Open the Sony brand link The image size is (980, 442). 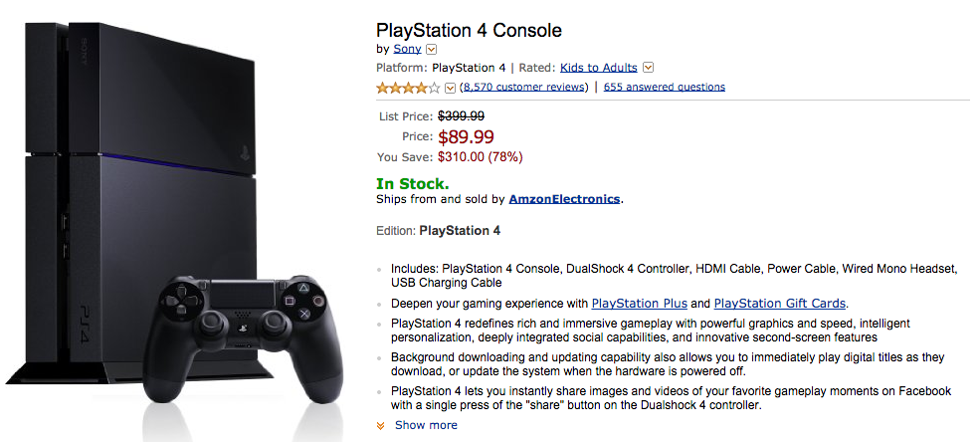tap(407, 49)
